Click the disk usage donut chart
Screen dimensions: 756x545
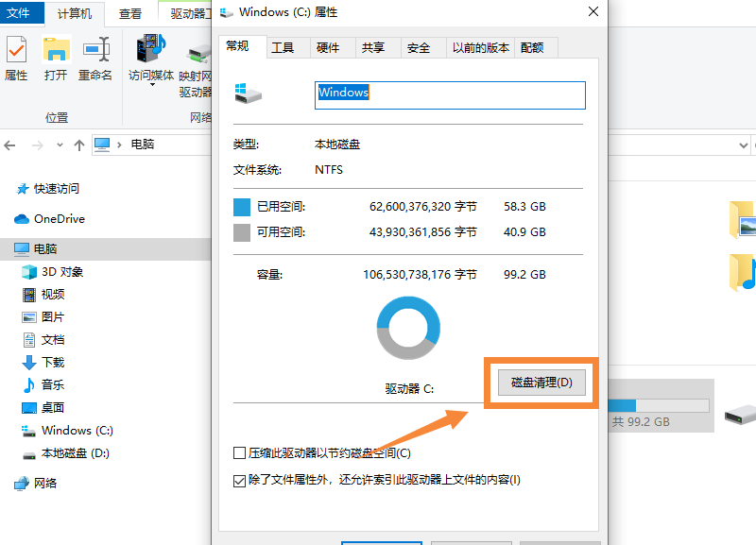click(x=408, y=328)
